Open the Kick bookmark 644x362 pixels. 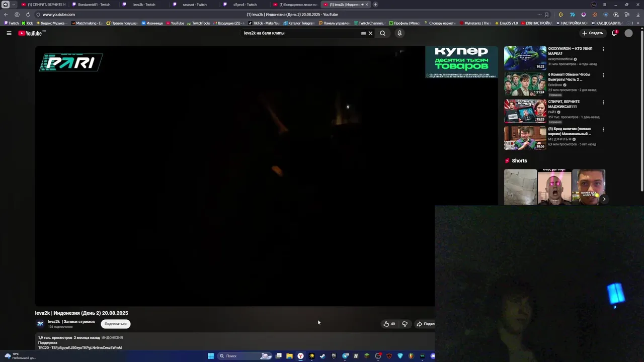click(27, 23)
